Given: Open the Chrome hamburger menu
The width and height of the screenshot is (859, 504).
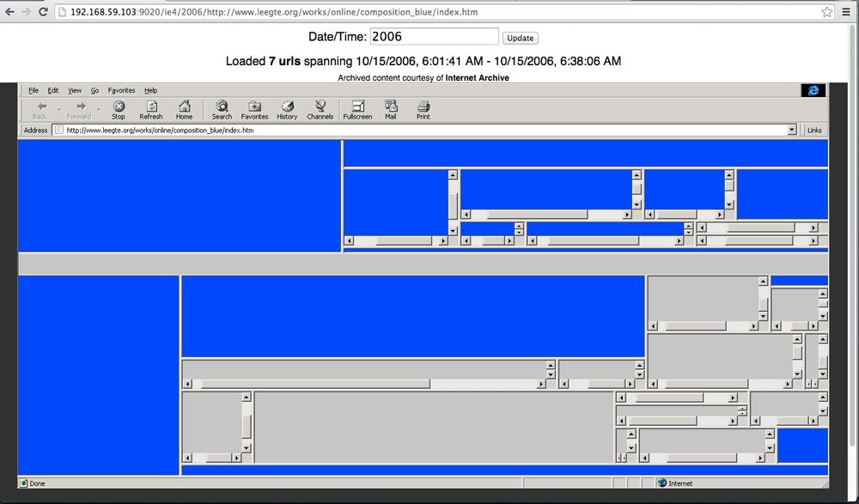Looking at the screenshot, I should pyautogui.click(x=847, y=11).
